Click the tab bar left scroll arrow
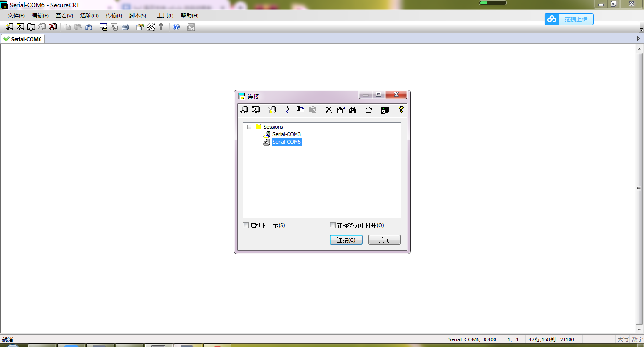644x347 pixels. click(630, 39)
